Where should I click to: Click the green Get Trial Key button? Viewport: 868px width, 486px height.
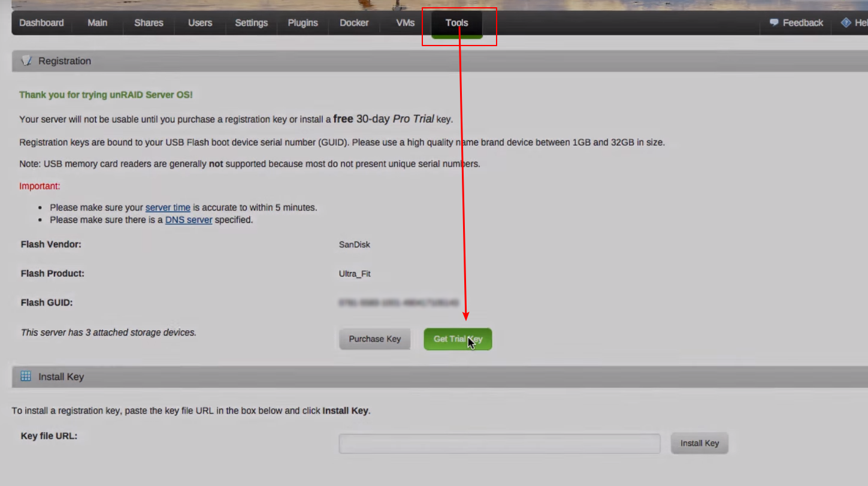tap(458, 339)
